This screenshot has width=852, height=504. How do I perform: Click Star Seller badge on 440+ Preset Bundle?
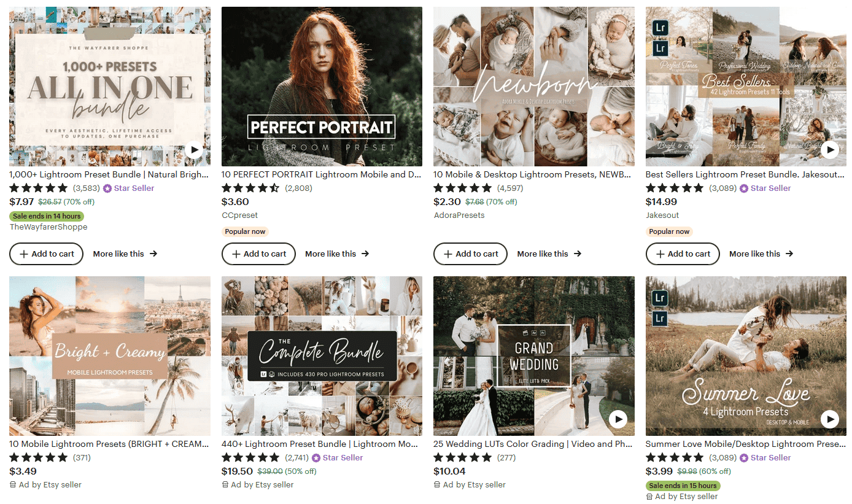tap(338, 457)
